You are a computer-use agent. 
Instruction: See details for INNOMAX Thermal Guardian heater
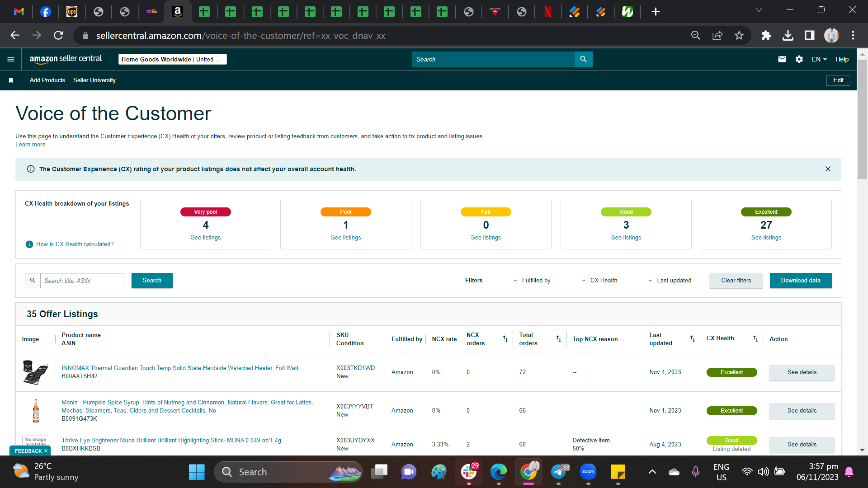802,372
